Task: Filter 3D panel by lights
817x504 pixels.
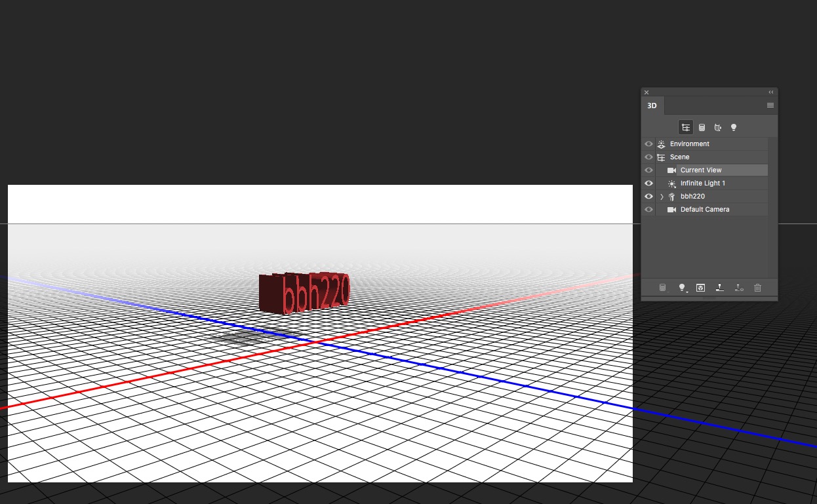Action: (x=734, y=128)
